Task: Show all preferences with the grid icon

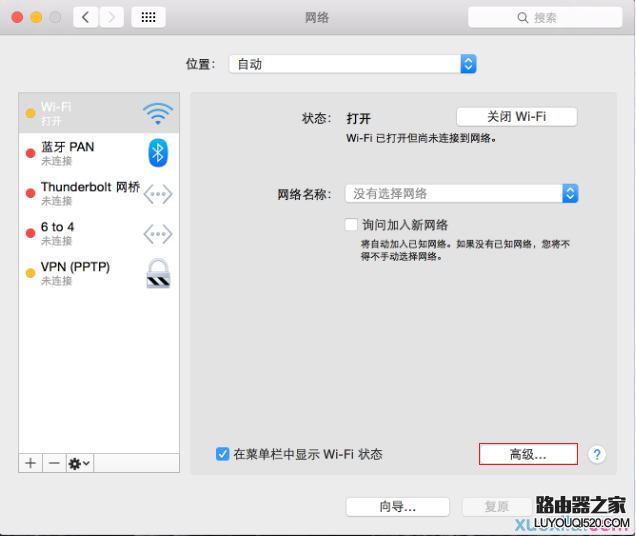Action: (x=148, y=17)
